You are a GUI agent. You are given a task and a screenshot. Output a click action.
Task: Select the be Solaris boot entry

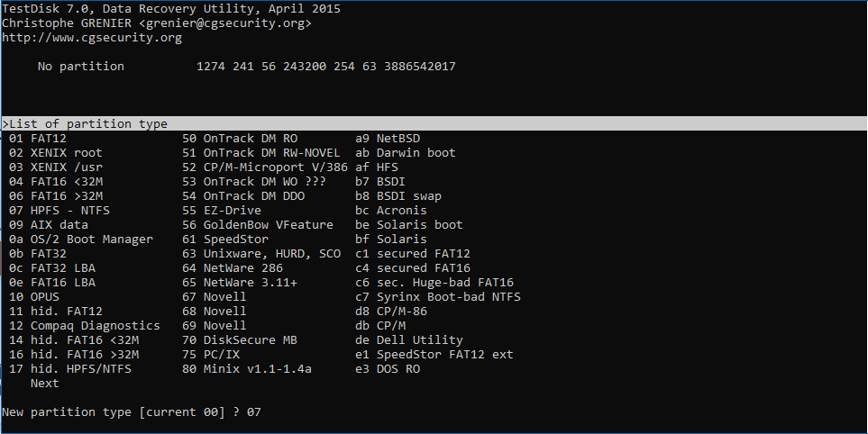click(409, 224)
